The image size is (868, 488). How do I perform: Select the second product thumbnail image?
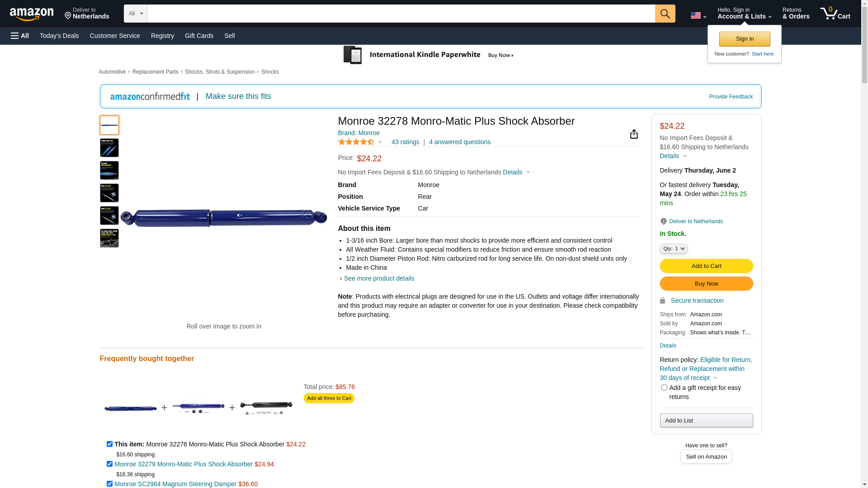tap(109, 148)
